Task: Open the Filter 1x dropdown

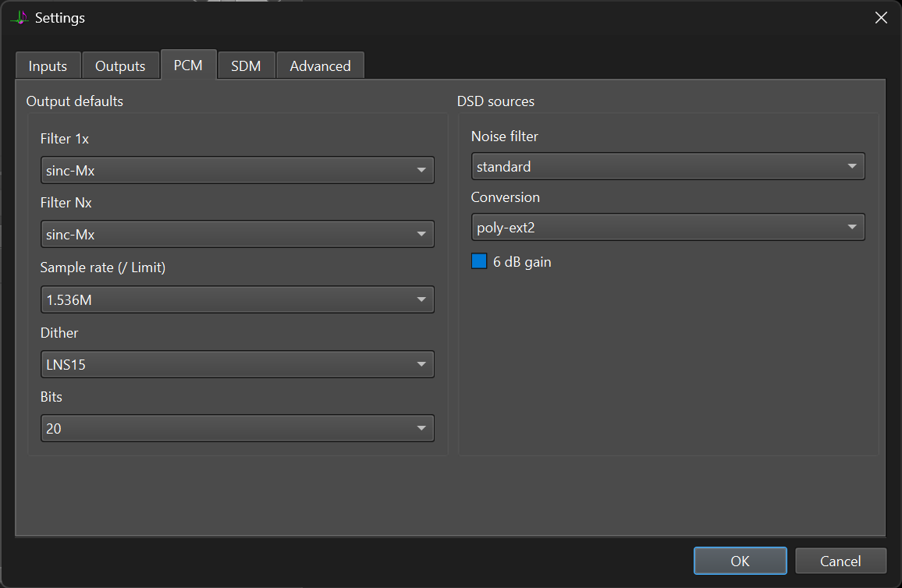Action: click(237, 170)
